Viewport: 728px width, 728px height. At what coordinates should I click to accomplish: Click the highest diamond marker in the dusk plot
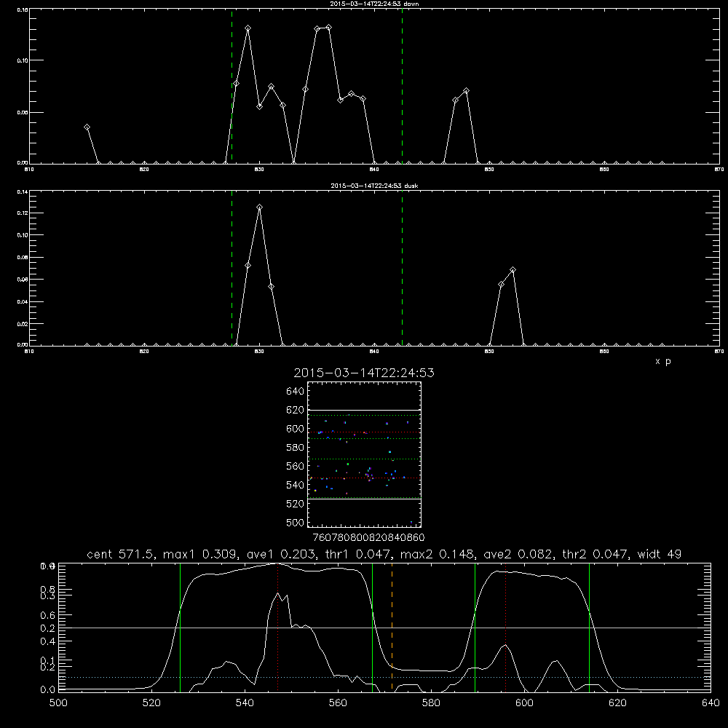(x=260, y=207)
